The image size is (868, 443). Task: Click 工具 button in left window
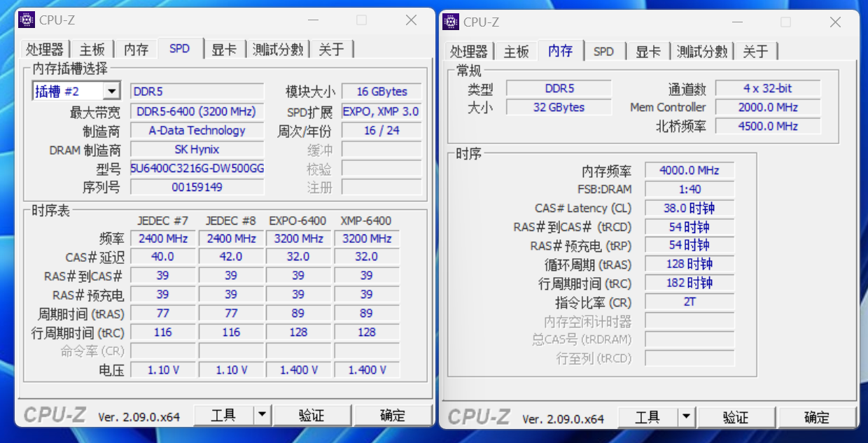(224, 415)
